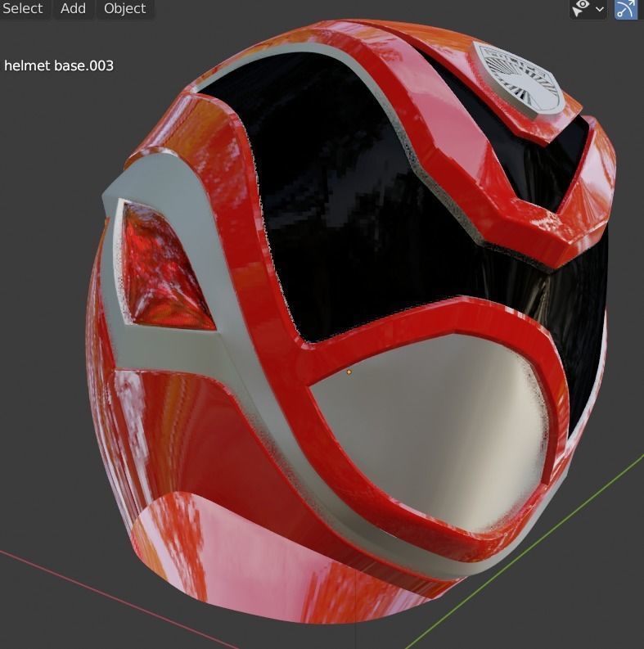Open the Object menu
Screen dimensions: 644x649
pos(125,9)
